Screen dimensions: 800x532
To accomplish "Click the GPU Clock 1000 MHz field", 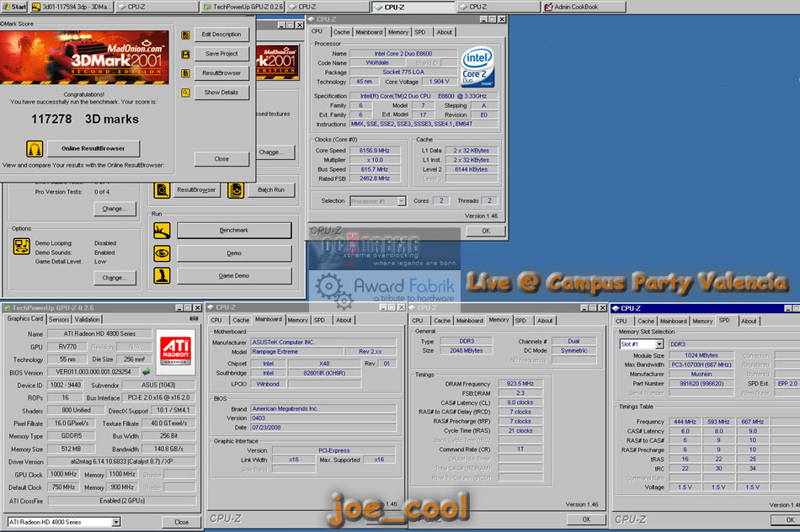I will coord(64,475).
